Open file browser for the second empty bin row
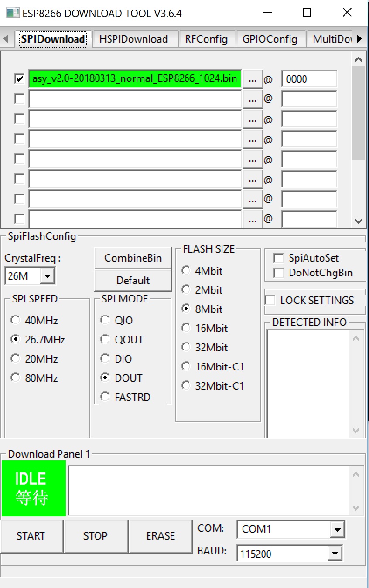 252,119
